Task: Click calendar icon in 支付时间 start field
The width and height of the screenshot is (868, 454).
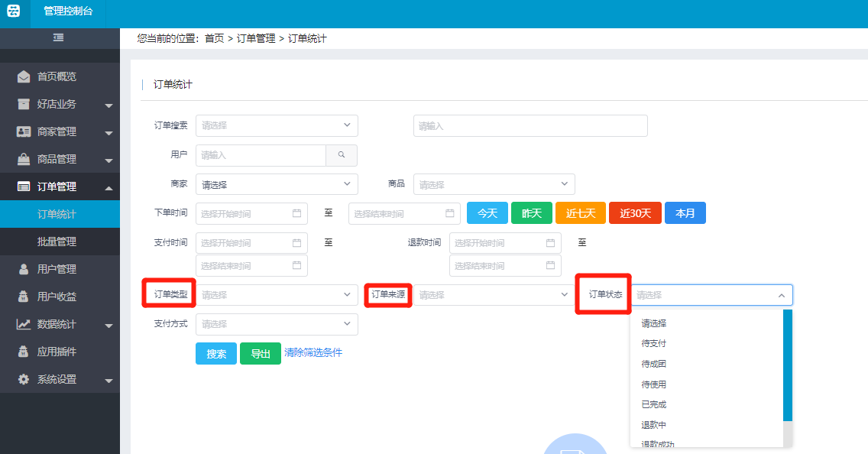Action: tap(297, 243)
